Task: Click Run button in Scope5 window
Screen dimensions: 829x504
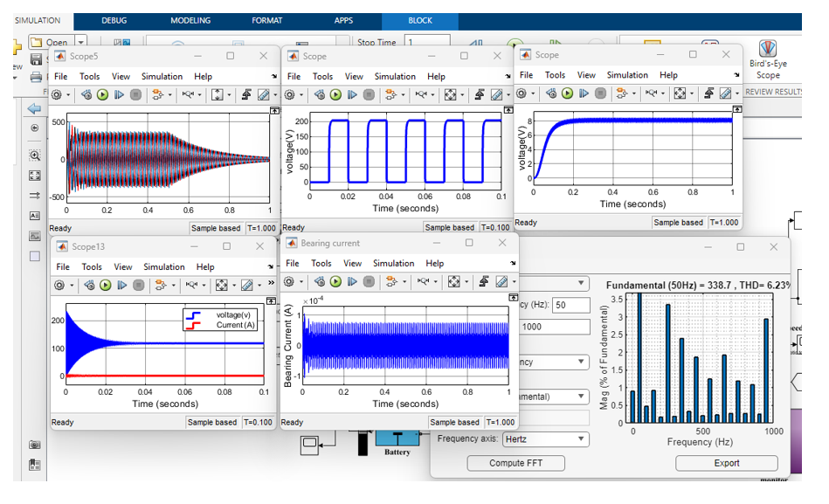Action: point(102,94)
